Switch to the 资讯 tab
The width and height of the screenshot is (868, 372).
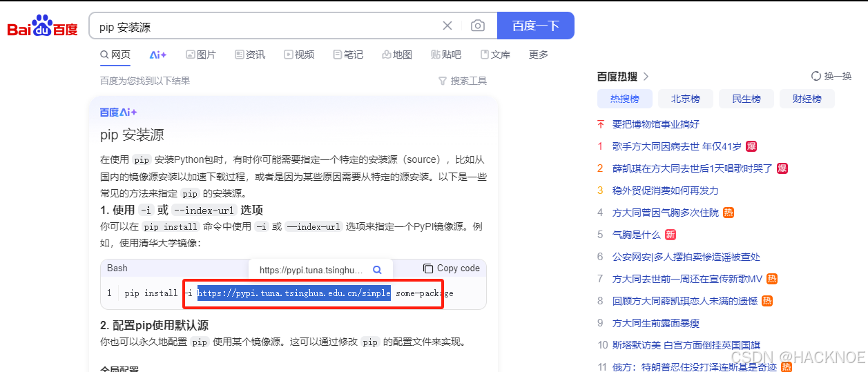(x=250, y=55)
